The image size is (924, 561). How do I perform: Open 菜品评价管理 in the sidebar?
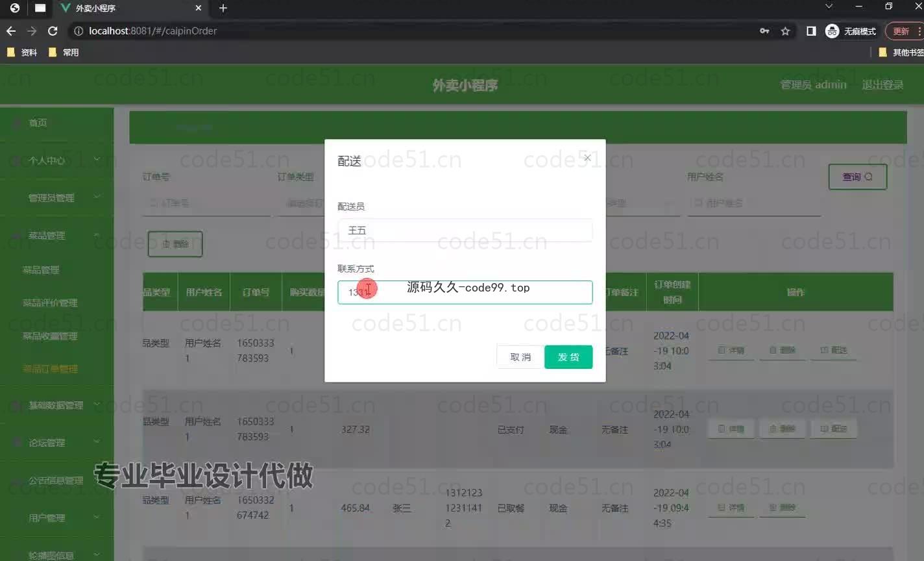click(50, 303)
